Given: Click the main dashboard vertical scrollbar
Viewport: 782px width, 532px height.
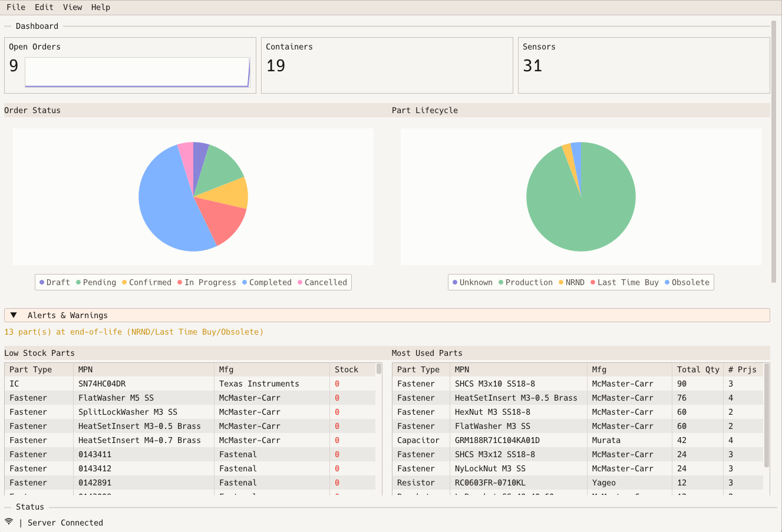Looking at the screenshot, I should pyautogui.click(x=774, y=152).
